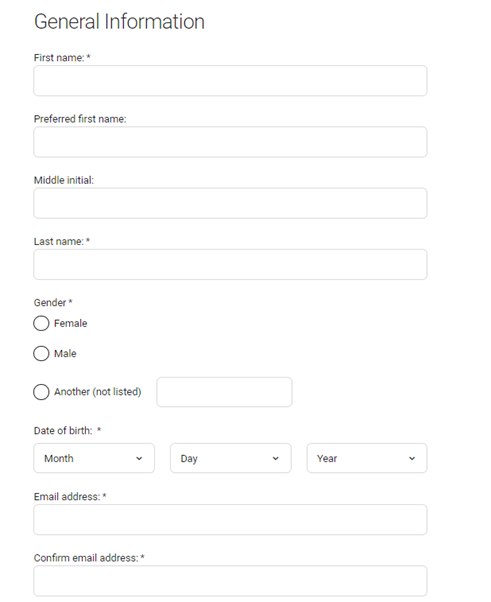Viewport: 491px width, 602px height.
Task: Focus the Confirm email address field
Action: pyautogui.click(x=230, y=581)
